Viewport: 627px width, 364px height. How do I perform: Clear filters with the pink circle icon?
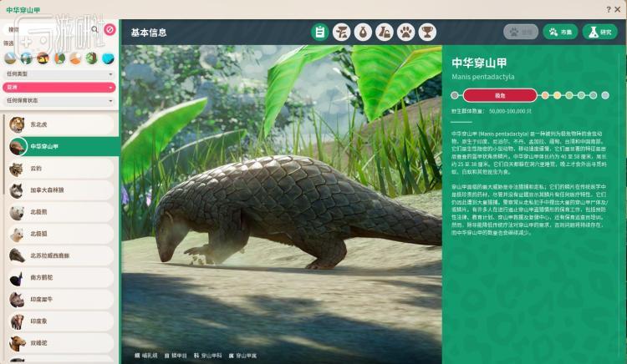[x=110, y=29]
